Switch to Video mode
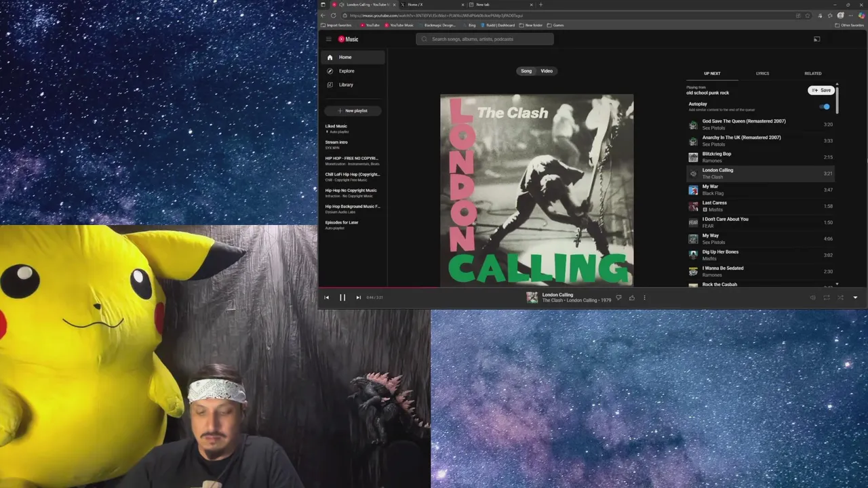 point(547,71)
